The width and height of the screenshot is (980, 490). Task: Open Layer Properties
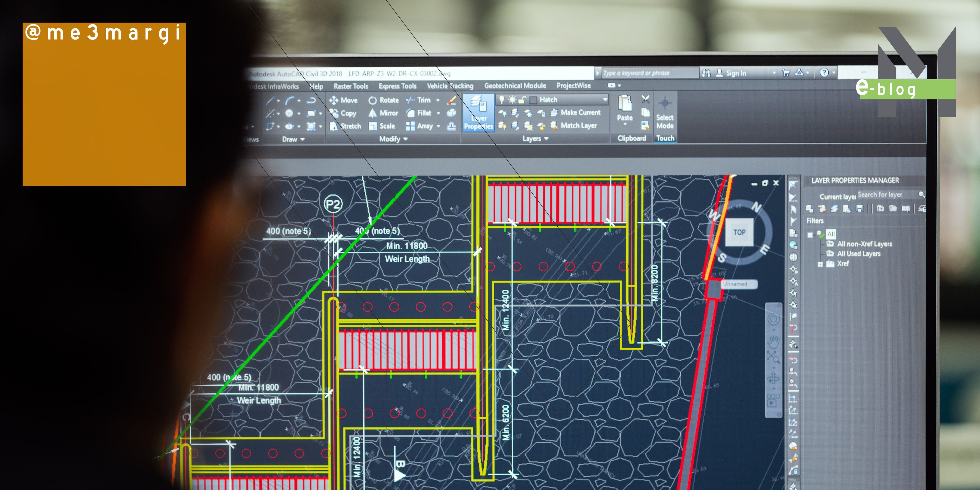[x=478, y=113]
